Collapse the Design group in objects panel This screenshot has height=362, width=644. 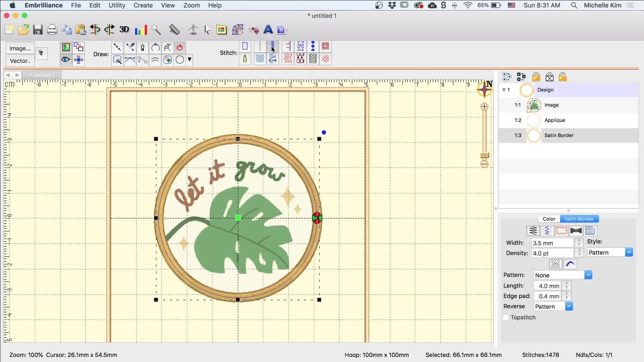coord(504,89)
